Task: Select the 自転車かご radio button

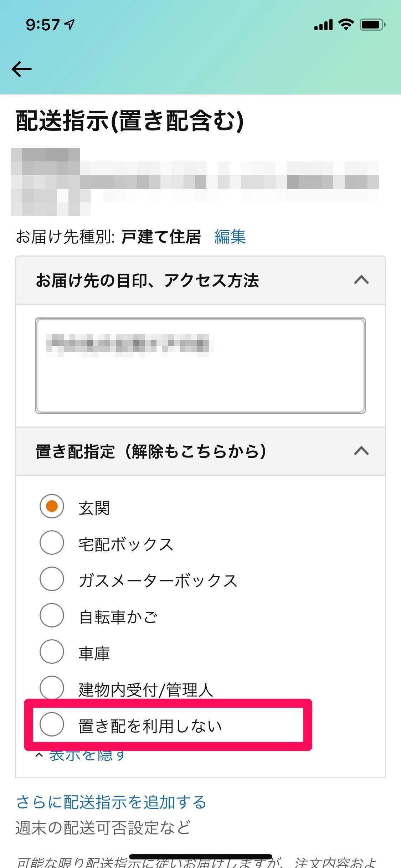Action: pos(52,615)
